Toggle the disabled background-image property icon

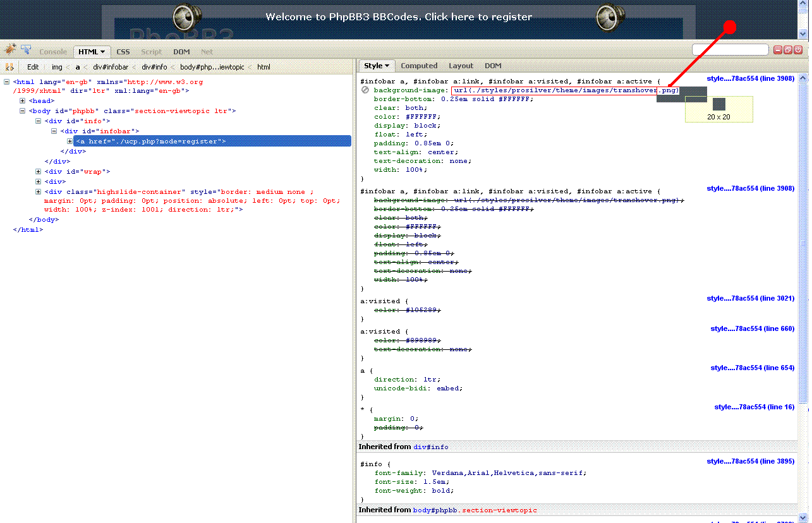365,90
